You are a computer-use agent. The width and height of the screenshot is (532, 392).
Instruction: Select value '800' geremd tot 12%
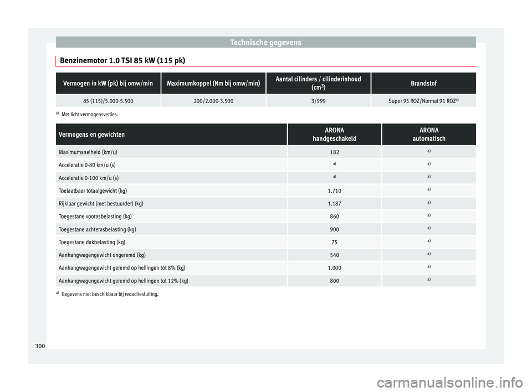[x=335, y=281]
